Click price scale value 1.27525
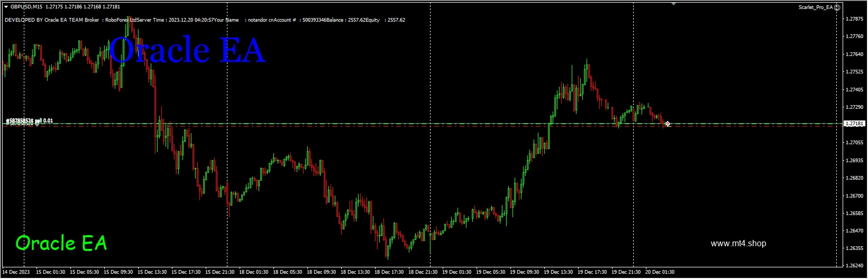This screenshot has height=279, width=868. [855, 72]
